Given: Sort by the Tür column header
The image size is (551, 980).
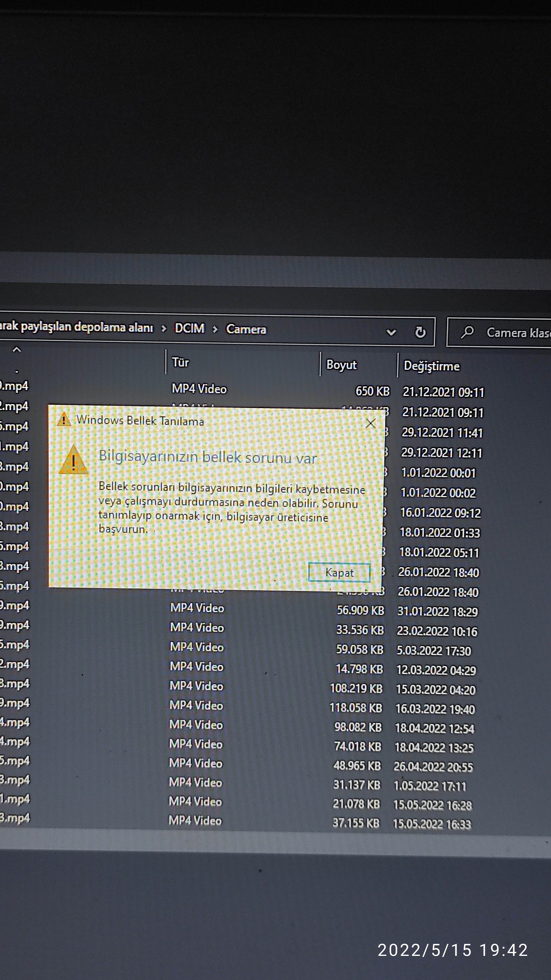Looking at the screenshot, I should tap(180, 362).
